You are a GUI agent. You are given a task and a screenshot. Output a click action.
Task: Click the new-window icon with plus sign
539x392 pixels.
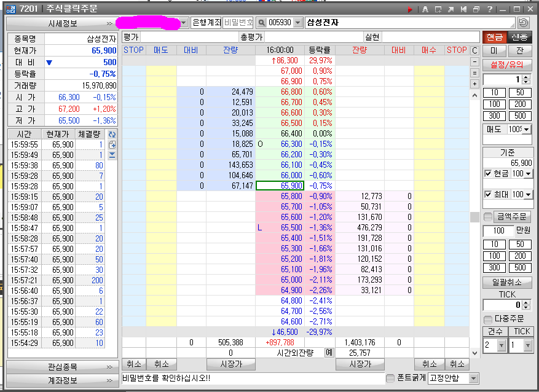438,10
